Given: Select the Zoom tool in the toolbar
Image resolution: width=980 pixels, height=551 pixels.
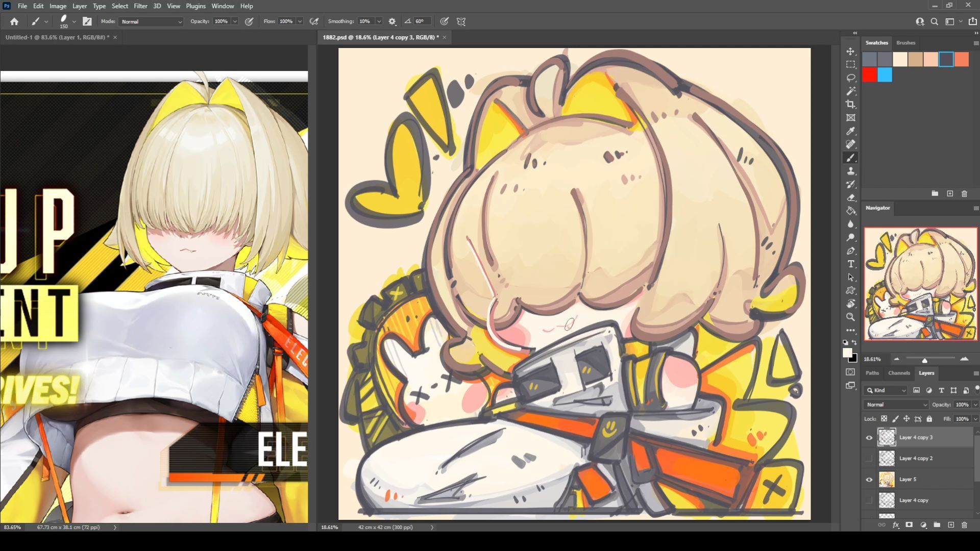Looking at the screenshot, I should (850, 317).
